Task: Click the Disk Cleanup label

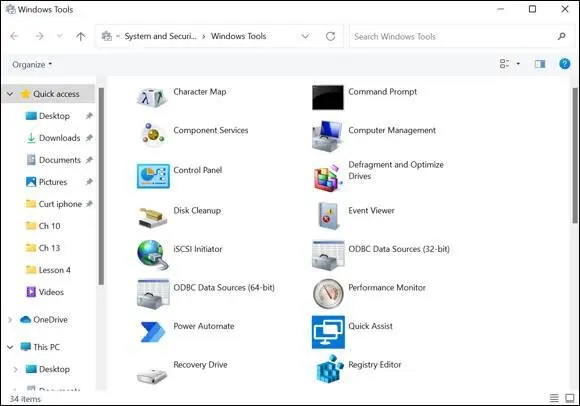Action: pos(197,211)
